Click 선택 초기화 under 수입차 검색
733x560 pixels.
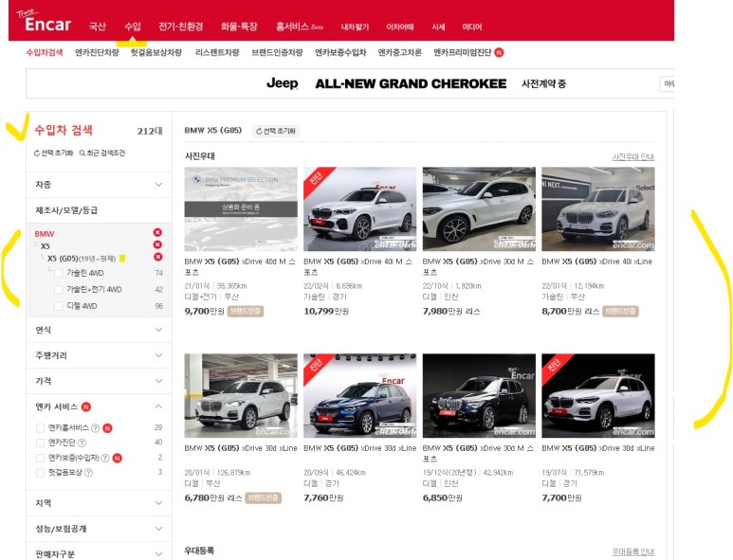click(x=53, y=154)
